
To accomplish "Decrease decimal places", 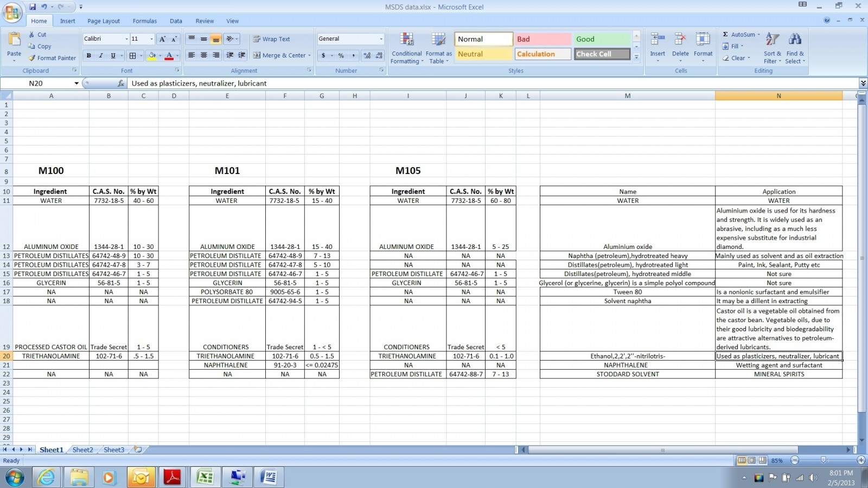I will click(379, 55).
